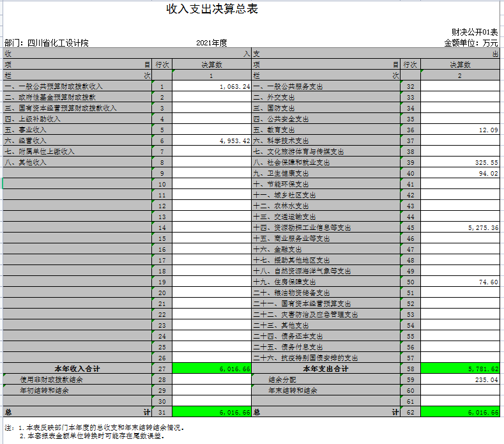Select the 2021年度 cell
Screen dimensions: 504x444
click(x=211, y=43)
